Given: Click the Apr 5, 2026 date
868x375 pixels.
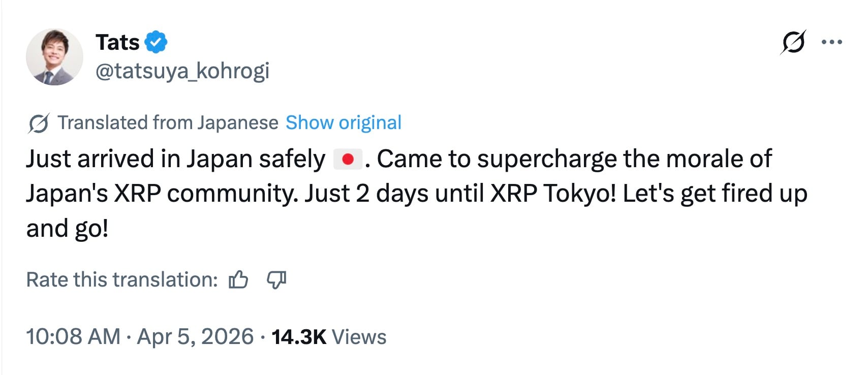Looking at the screenshot, I should 195,337.
